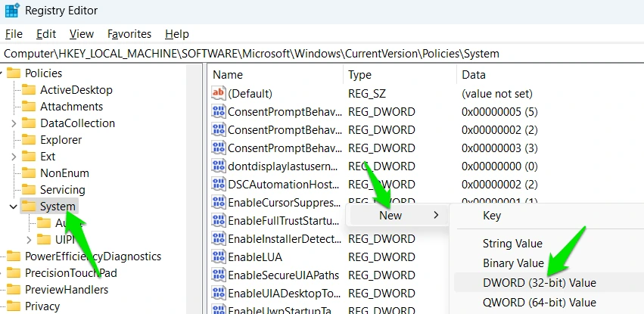Expand the DataCollection key
Screen dimensions: 644x314
(14, 123)
